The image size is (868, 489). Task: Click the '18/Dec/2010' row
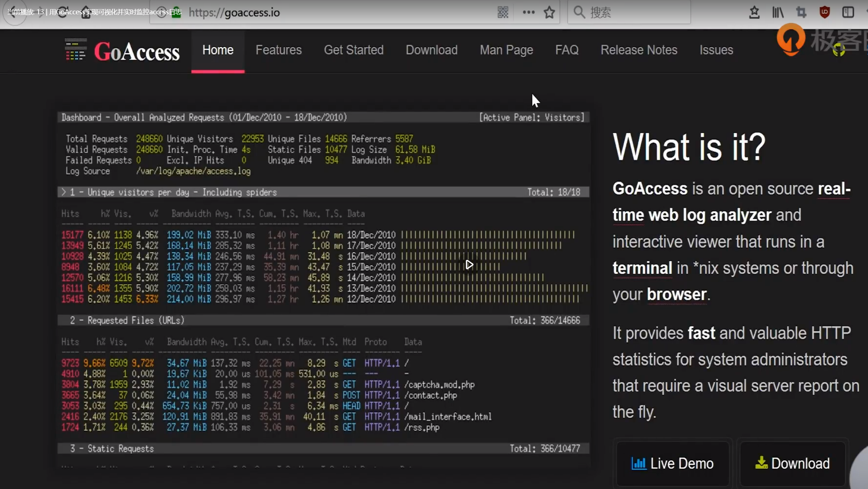pyautogui.click(x=318, y=235)
